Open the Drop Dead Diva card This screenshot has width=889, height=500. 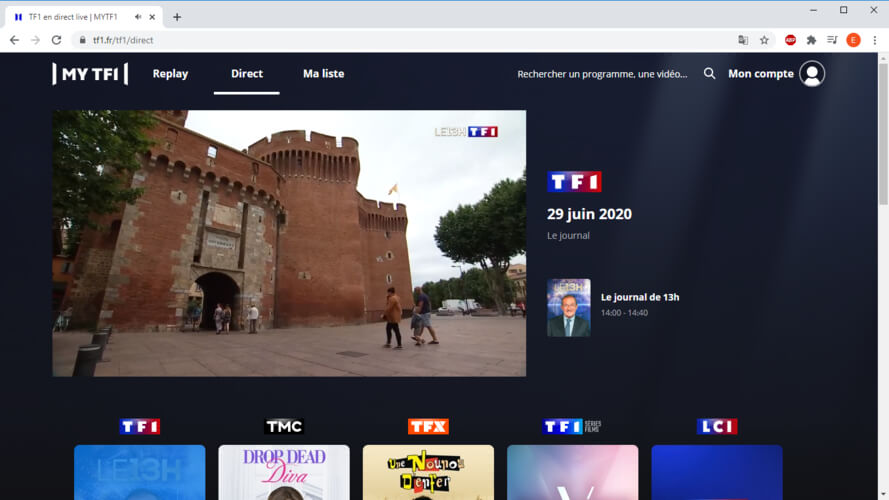pos(283,472)
